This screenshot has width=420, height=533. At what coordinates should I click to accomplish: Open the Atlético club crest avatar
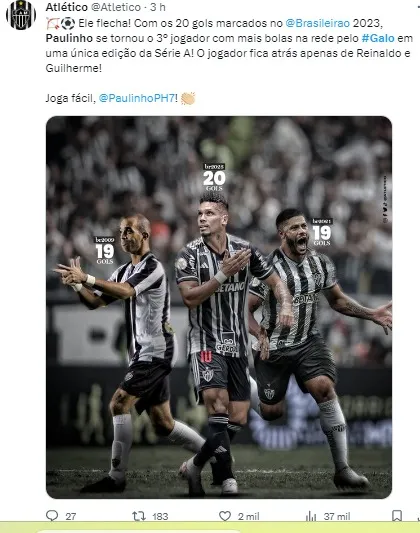click(21, 15)
